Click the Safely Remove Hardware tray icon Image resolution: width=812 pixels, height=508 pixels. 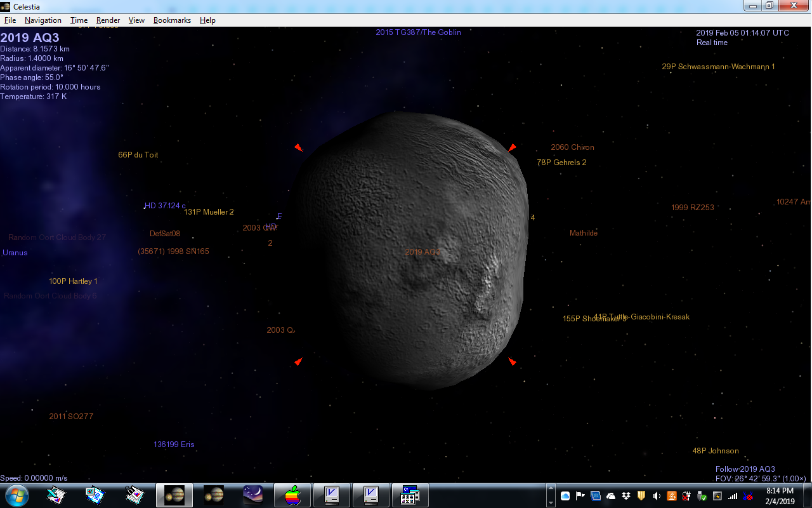(x=702, y=496)
